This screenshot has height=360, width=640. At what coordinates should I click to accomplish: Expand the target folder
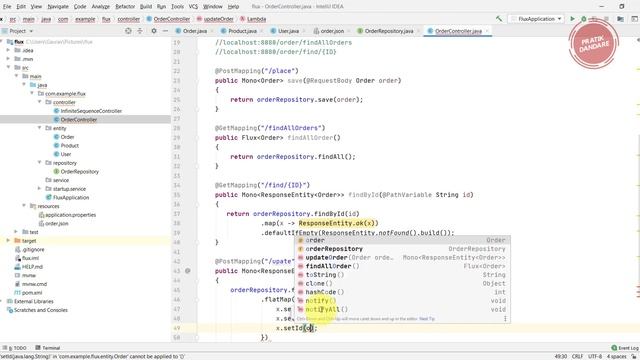coord(8,240)
